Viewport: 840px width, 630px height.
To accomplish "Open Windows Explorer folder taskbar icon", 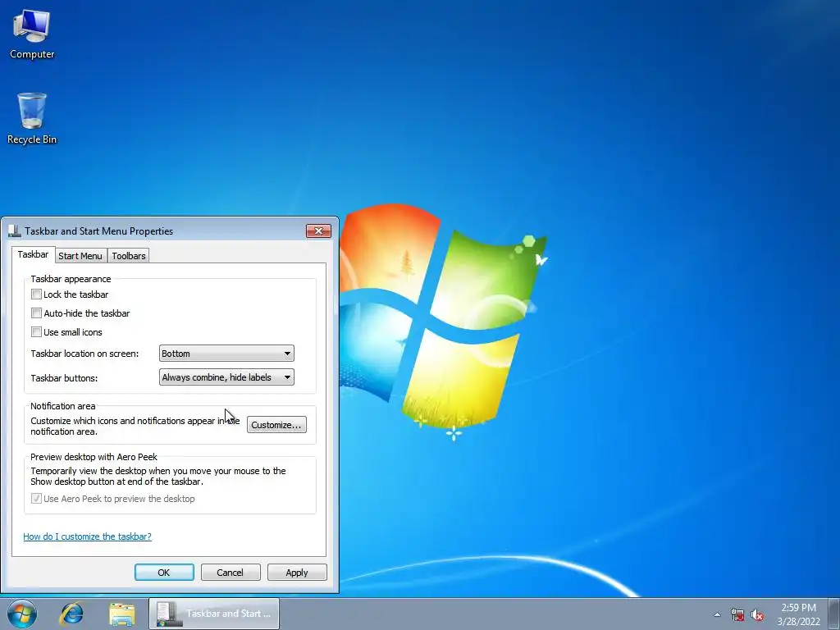I will (122, 614).
